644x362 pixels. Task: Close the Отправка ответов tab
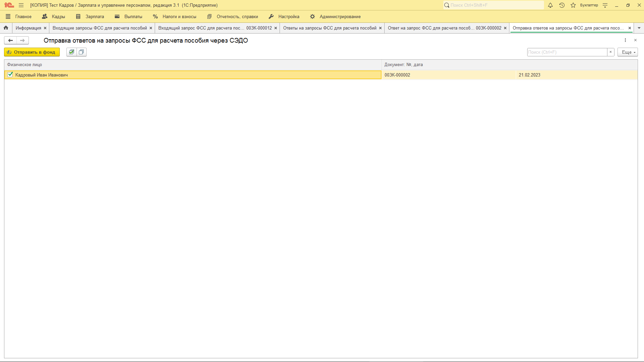pyautogui.click(x=630, y=28)
